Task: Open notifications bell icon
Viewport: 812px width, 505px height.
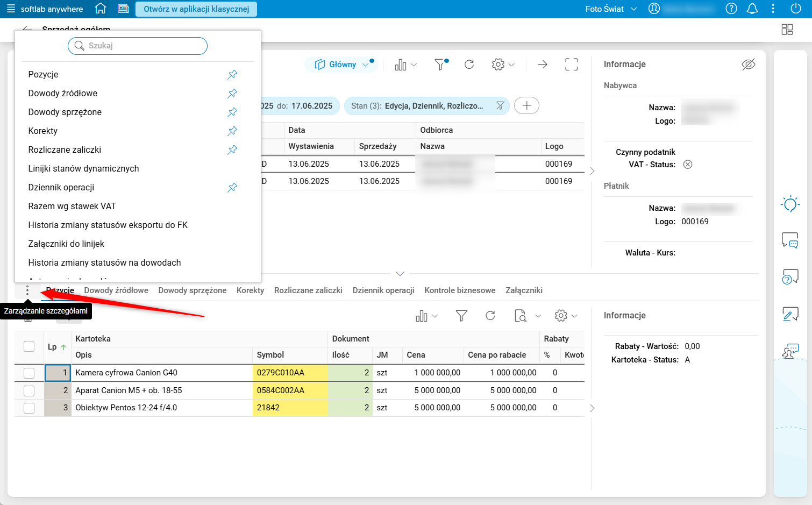Action: click(x=752, y=9)
